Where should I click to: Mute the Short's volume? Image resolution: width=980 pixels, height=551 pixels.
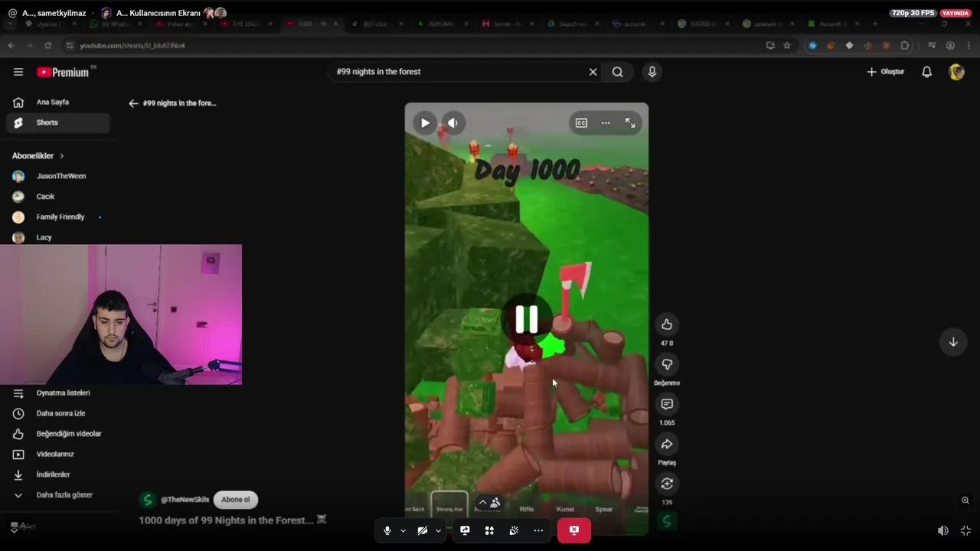tap(452, 123)
